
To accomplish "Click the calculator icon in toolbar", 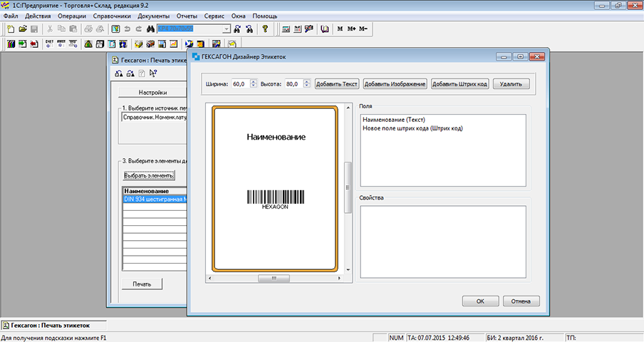I will (x=286, y=29).
